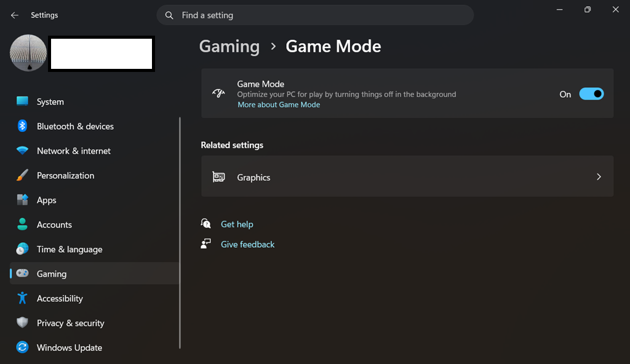This screenshot has height=364, width=630.
Task: Switch to Apps settings
Action: point(95,200)
